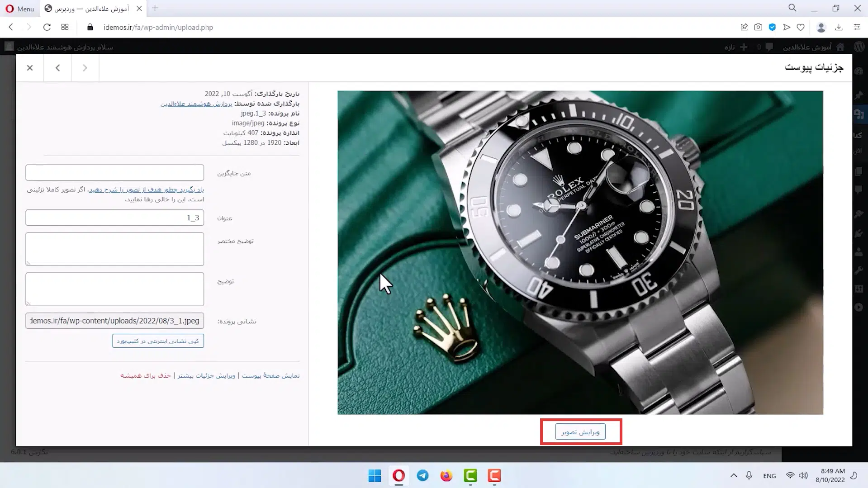868x488 pixels.
Task: Copy URL to clipboard button
Action: 158,341
